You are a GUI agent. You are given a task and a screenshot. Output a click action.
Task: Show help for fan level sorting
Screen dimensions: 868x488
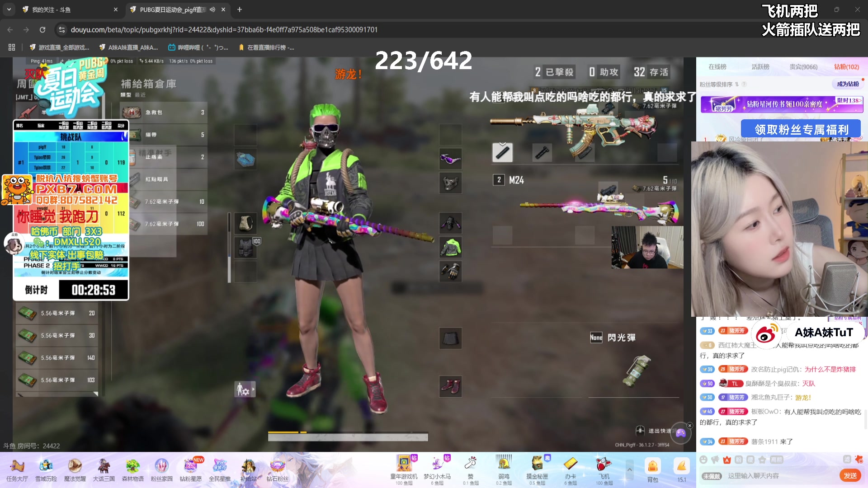744,84
